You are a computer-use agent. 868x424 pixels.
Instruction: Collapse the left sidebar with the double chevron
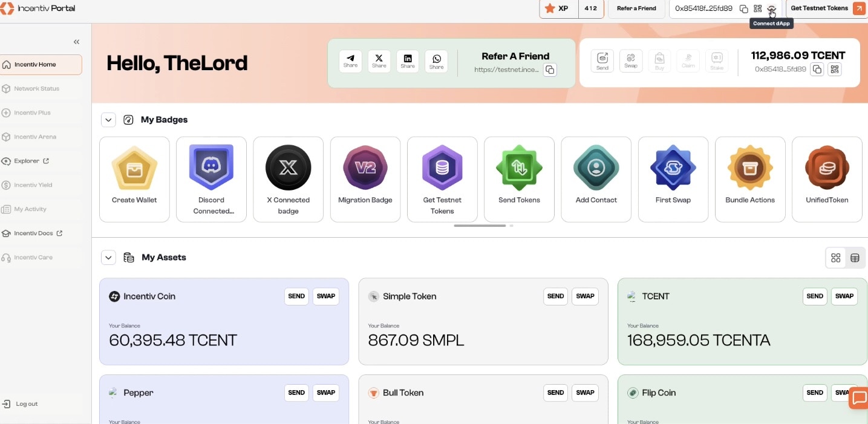[x=76, y=42]
